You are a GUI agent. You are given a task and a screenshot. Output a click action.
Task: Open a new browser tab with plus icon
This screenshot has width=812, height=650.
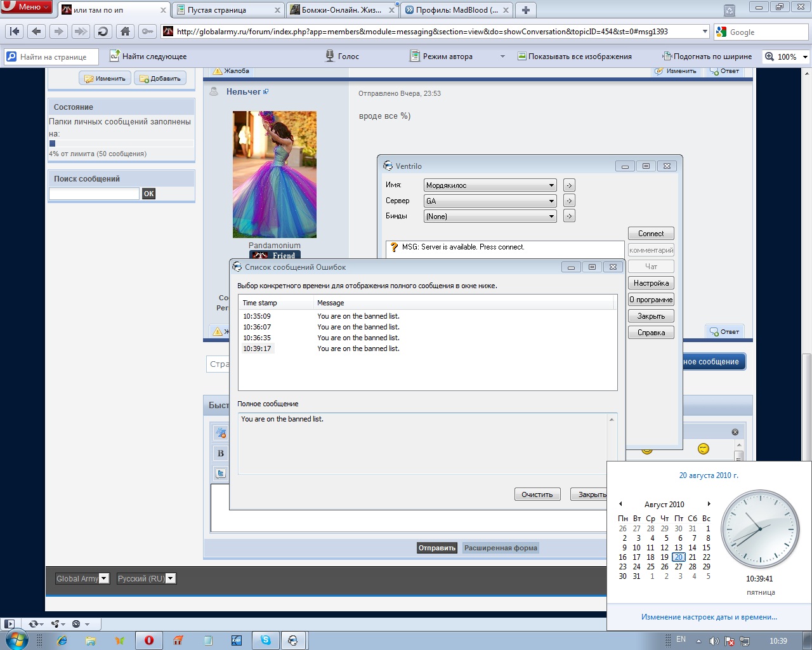[525, 10]
